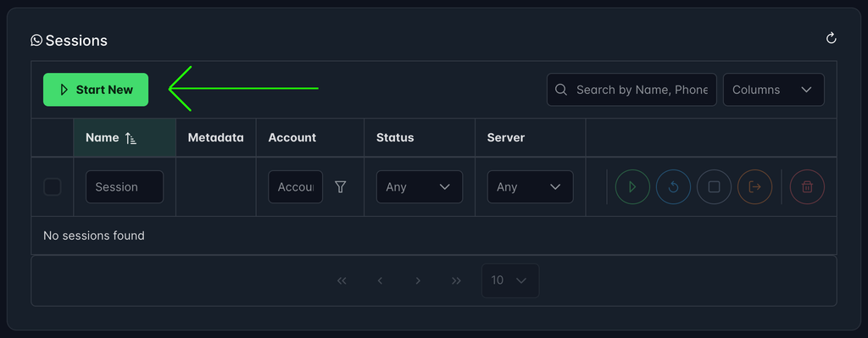
Task: Click the Start New button
Action: pyautogui.click(x=96, y=90)
